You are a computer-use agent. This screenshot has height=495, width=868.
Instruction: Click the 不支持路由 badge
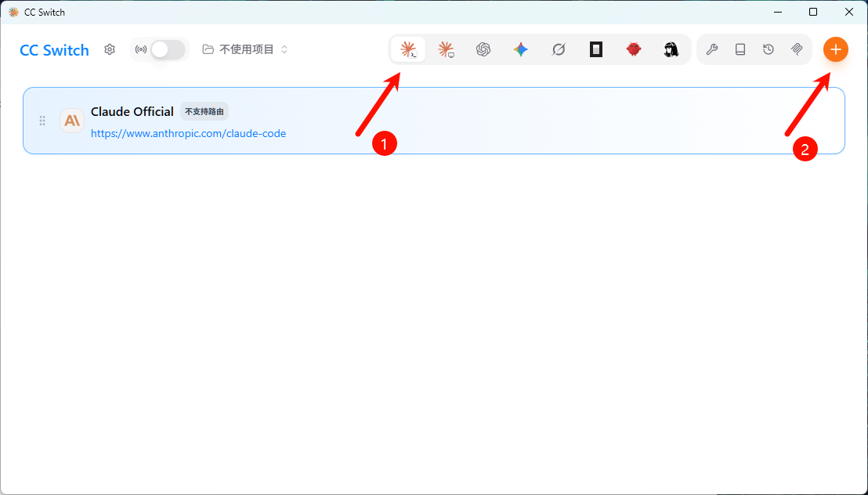click(204, 112)
